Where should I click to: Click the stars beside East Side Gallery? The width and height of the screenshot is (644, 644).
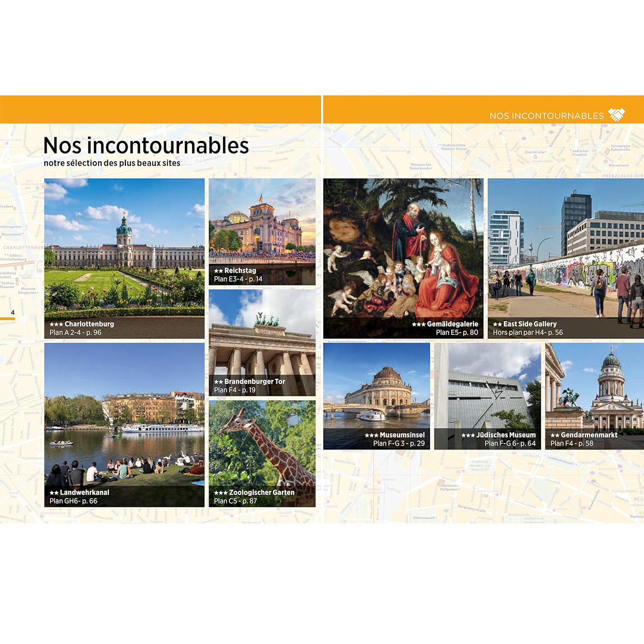click(497, 325)
